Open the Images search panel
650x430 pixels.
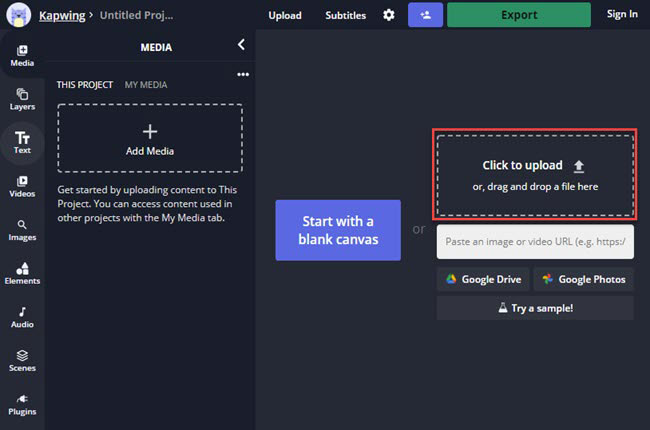tap(22, 230)
